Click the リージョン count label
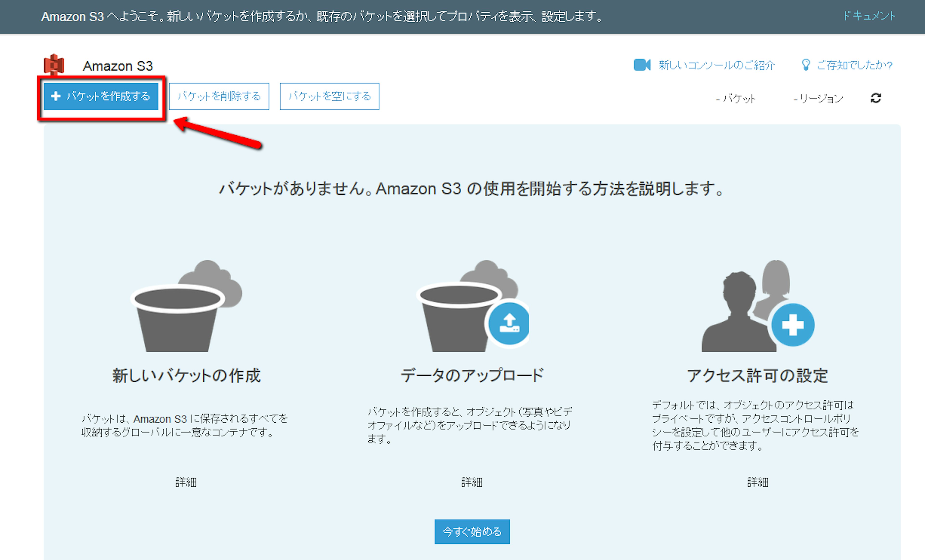Image resolution: width=925 pixels, height=560 pixels. (818, 99)
